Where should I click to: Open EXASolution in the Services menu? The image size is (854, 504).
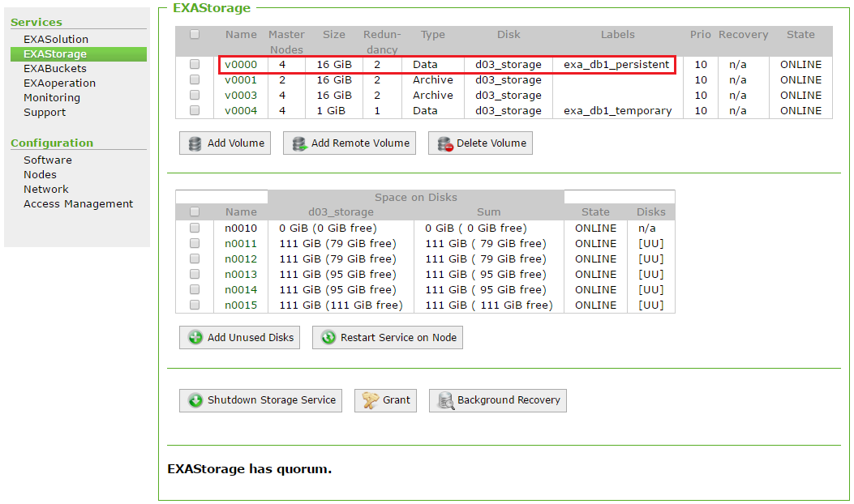(x=55, y=39)
